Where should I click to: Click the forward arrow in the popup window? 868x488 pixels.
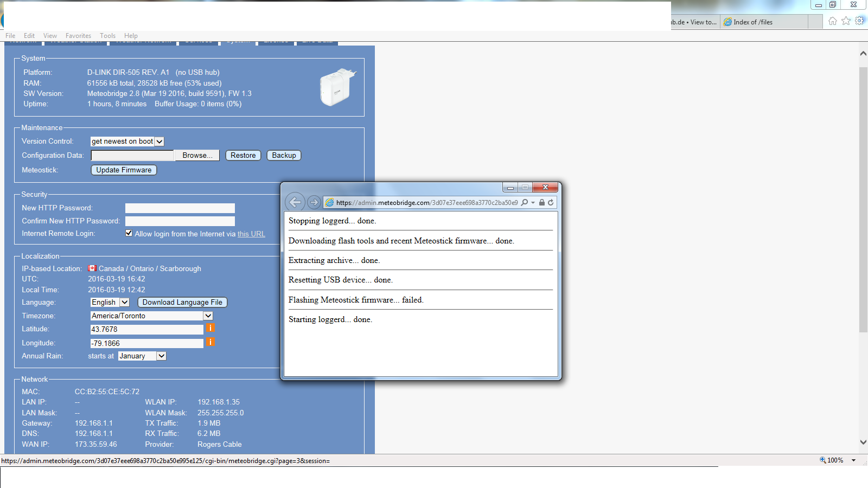(x=314, y=202)
